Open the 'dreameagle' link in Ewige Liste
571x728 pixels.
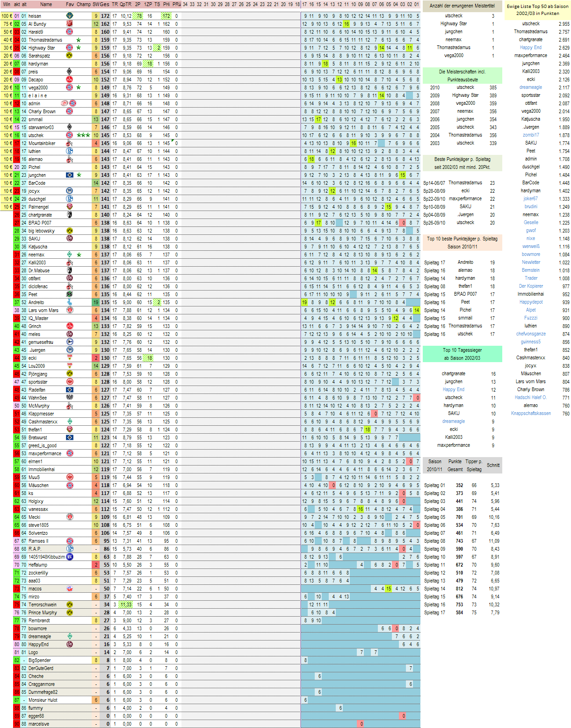click(530, 87)
